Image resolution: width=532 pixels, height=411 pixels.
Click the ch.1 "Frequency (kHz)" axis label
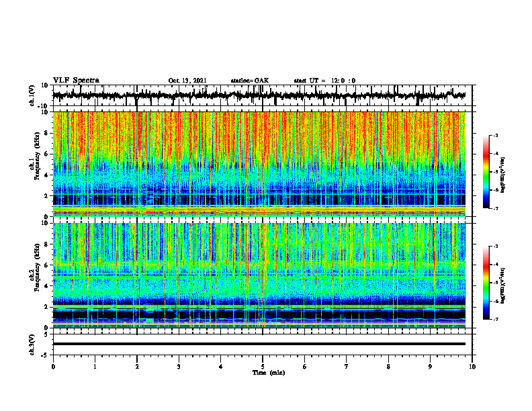pos(37,156)
